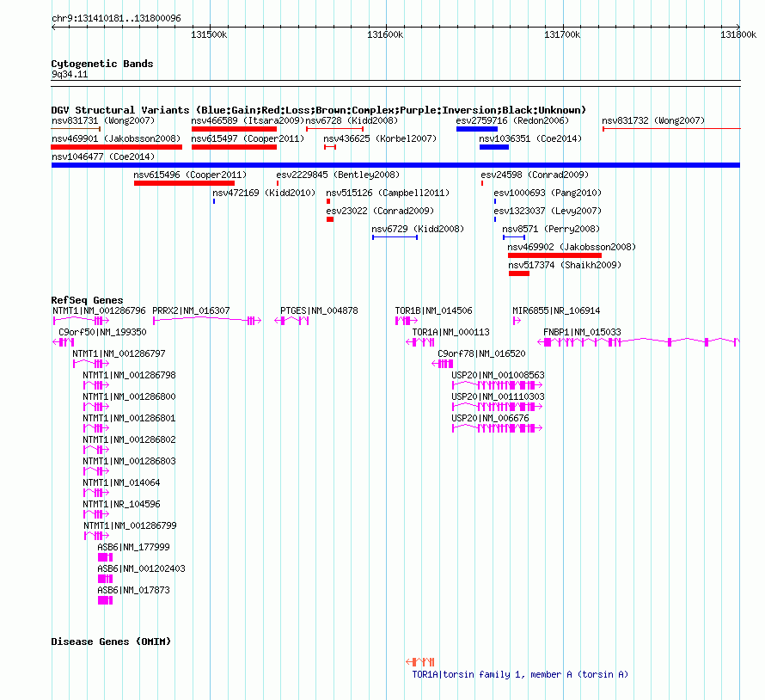This screenshot has width=765, height=700.
Task: Click the DGV Structural Variants track title
Action: pyautogui.click(x=319, y=110)
